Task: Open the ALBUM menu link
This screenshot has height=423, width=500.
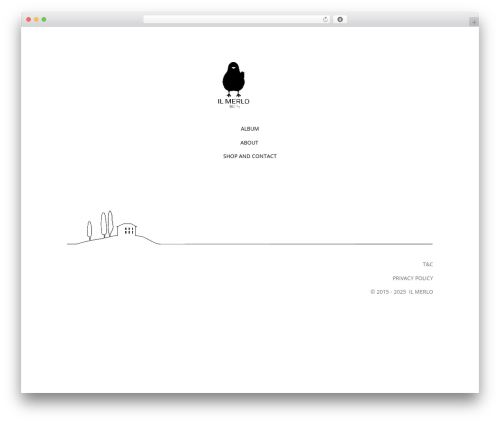Action: (250, 129)
